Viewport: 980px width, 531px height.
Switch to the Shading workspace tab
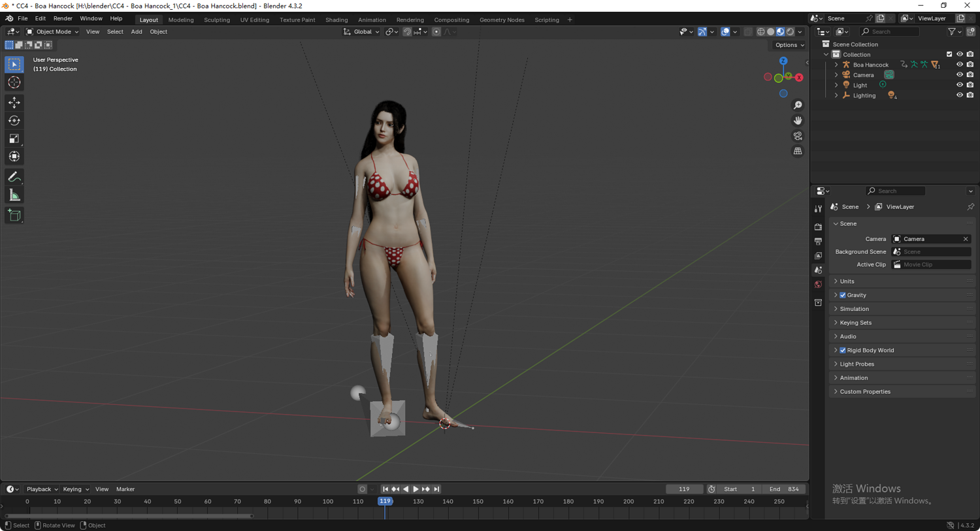point(336,20)
